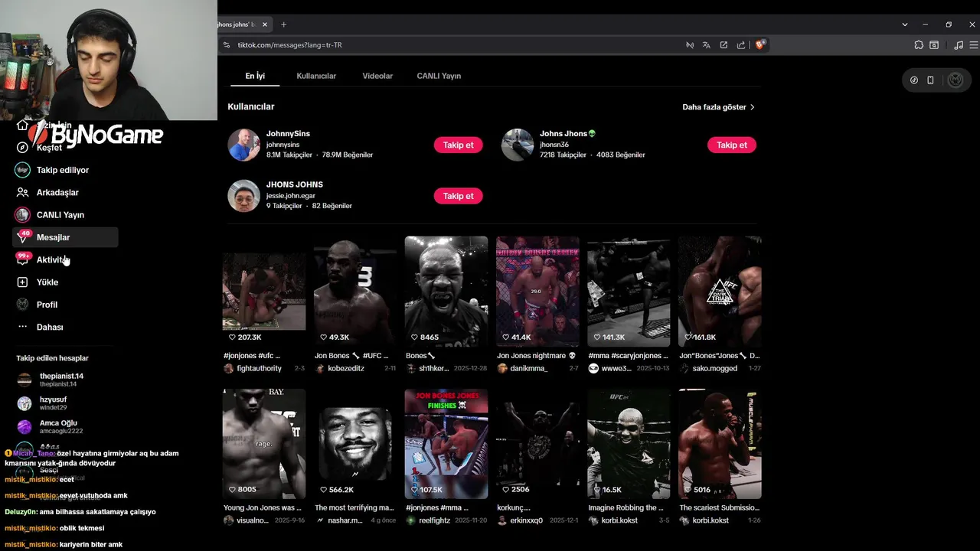This screenshot has height=551, width=980.
Task: Click translate page icon in address bar
Action: click(x=707, y=45)
